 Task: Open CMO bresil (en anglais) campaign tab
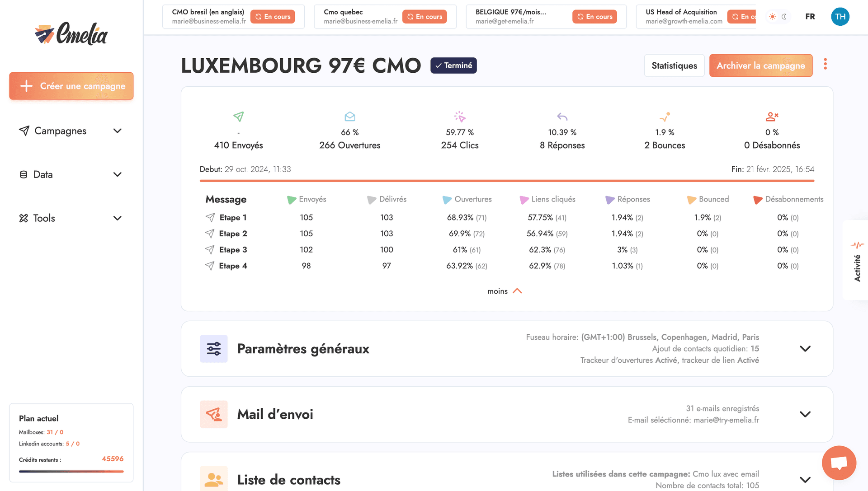coord(233,17)
